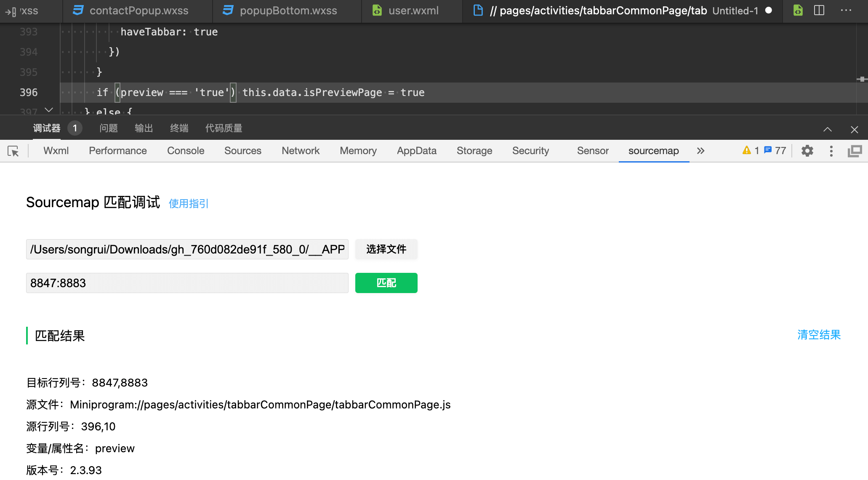This screenshot has width=868, height=480.
Task: Open the editor more actions ellipsis
Action: point(846,11)
